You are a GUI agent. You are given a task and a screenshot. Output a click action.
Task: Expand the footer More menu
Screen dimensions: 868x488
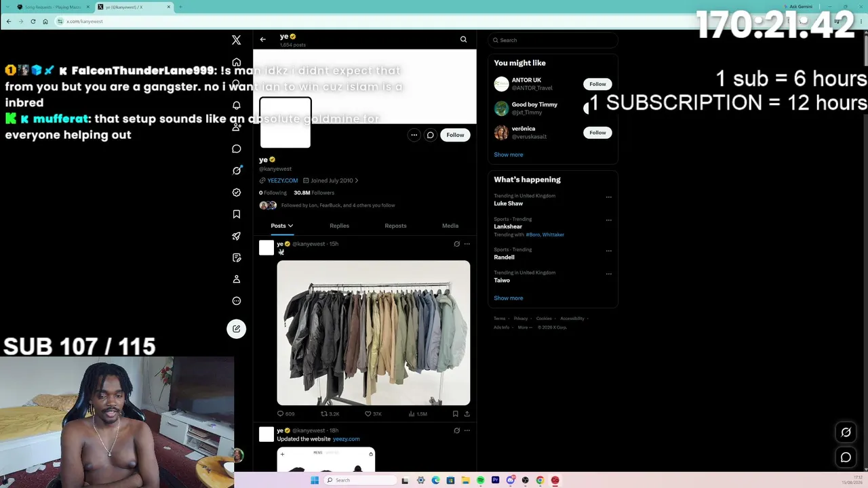pyautogui.click(x=524, y=327)
